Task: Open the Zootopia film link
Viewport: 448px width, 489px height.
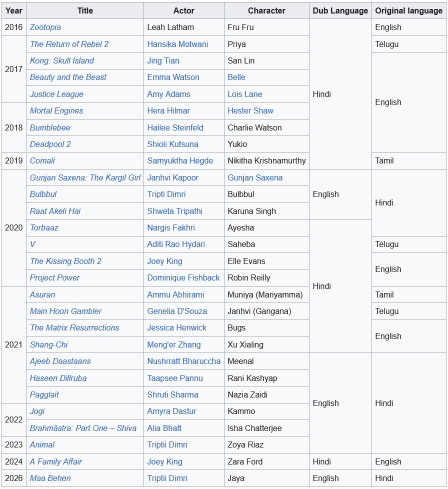Action: coord(45,27)
